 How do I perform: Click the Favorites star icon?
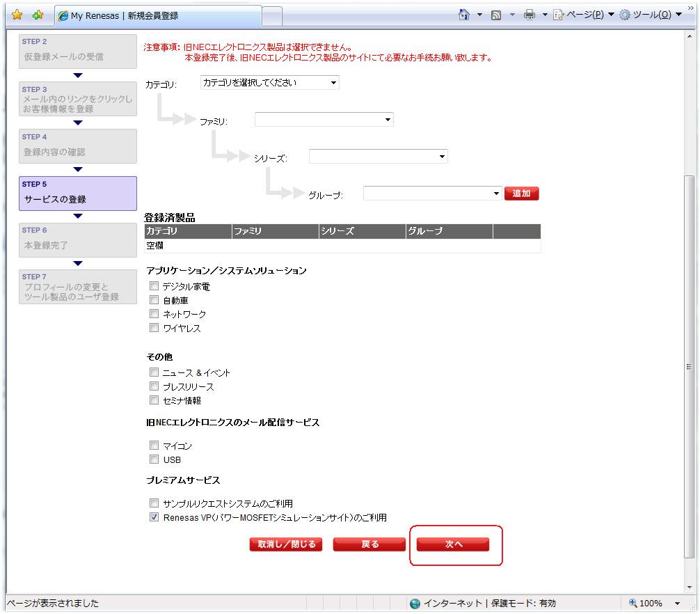[x=17, y=16]
